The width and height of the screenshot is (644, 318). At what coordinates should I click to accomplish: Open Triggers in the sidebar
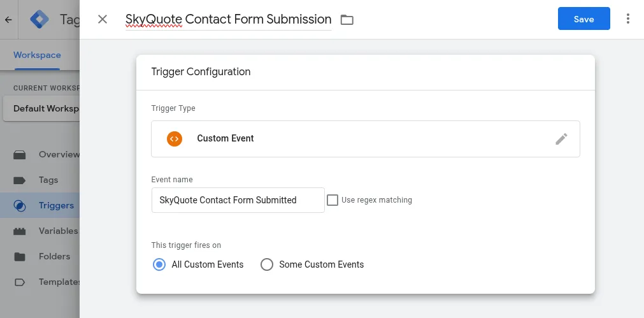(40, 205)
